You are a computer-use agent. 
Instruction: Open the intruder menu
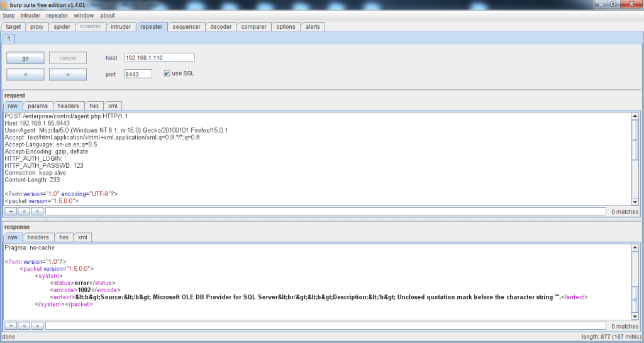coord(30,15)
